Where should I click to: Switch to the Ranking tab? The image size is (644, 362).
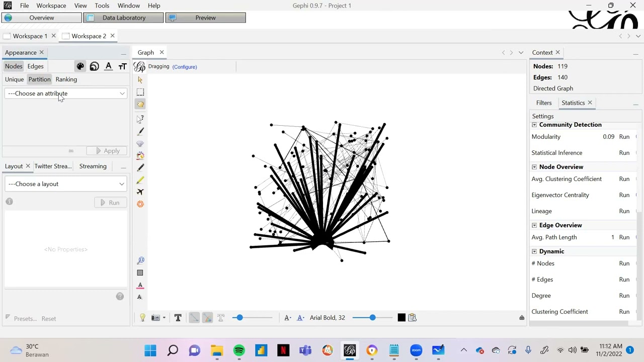coord(66,79)
